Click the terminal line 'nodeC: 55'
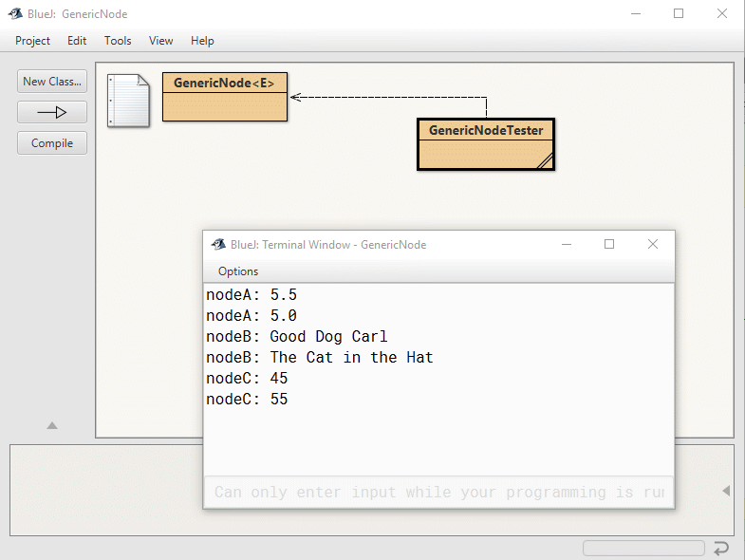The height and width of the screenshot is (560, 745). 247,400
